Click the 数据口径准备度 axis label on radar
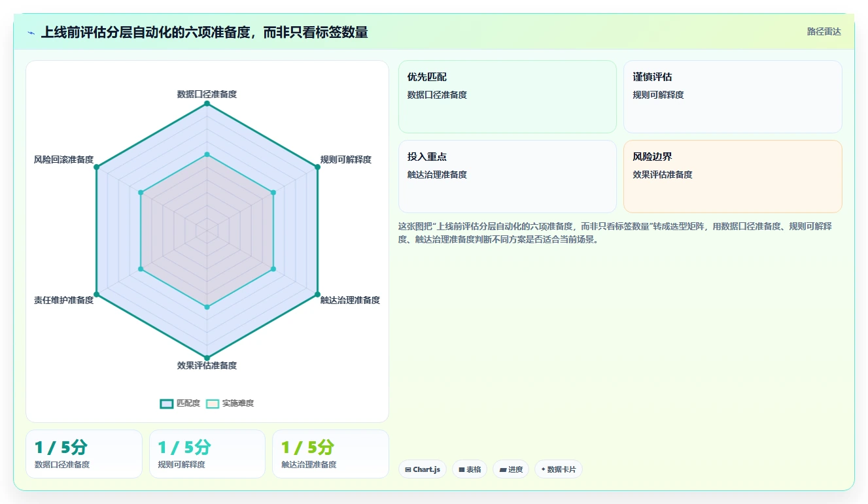This screenshot has height=504, width=868. pyautogui.click(x=207, y=94)
